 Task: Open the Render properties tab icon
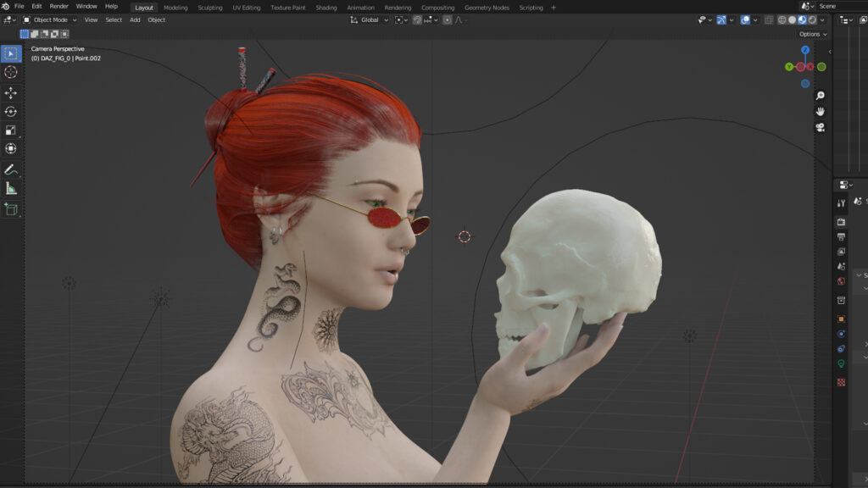(x=841, y=222)
